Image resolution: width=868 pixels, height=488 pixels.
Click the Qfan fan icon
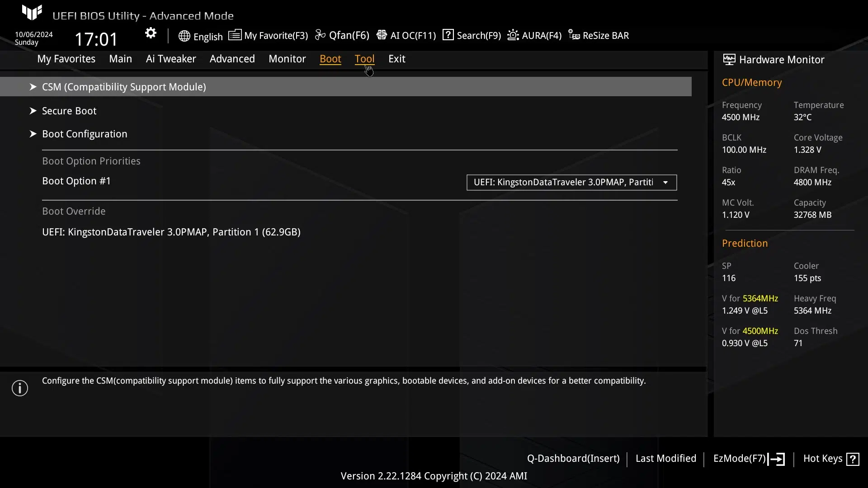click(x=320, y=35)
